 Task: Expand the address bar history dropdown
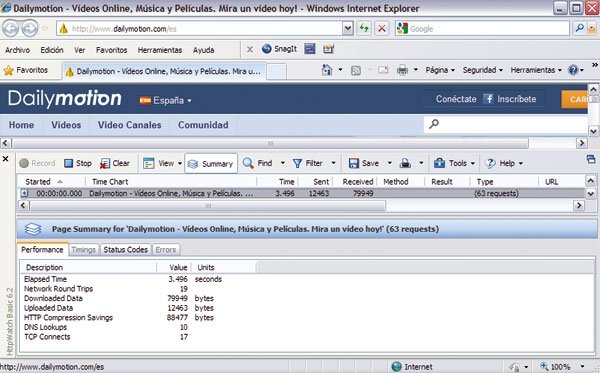pyautogui.click(x=347, y=28)
